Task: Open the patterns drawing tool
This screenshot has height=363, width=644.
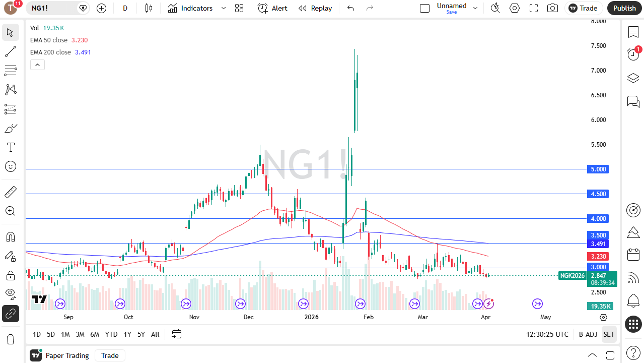Action: (x=10, y=90)
